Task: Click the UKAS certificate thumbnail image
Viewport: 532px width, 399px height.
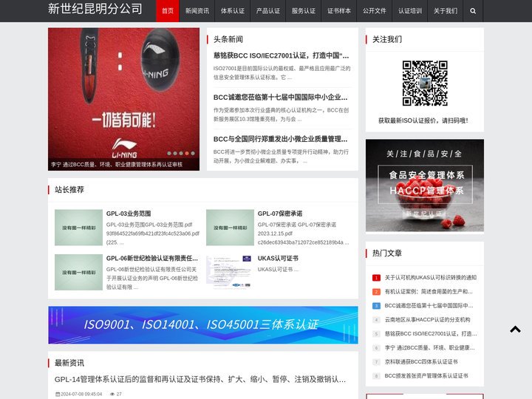Action: (x=230, y=272)
